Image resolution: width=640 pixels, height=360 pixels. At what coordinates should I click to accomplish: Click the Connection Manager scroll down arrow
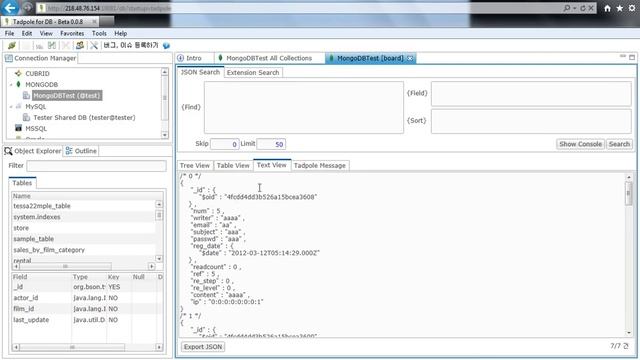(x=164, y=135)
